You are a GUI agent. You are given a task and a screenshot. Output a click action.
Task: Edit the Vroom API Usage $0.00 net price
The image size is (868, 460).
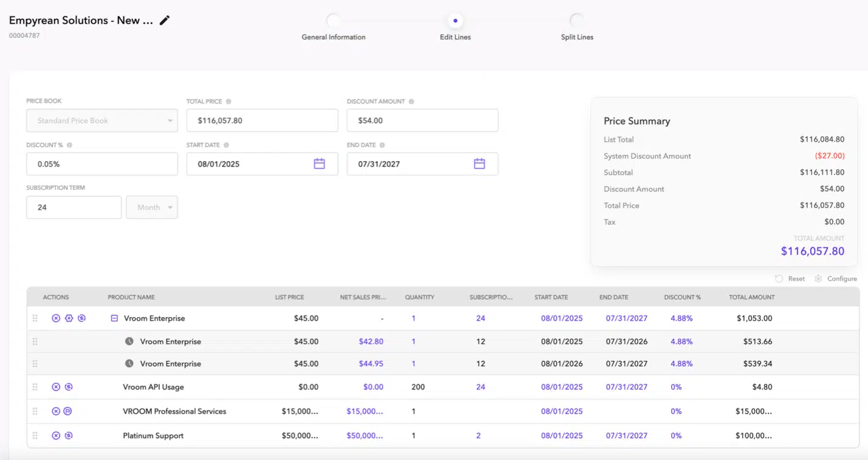(373, 387)
